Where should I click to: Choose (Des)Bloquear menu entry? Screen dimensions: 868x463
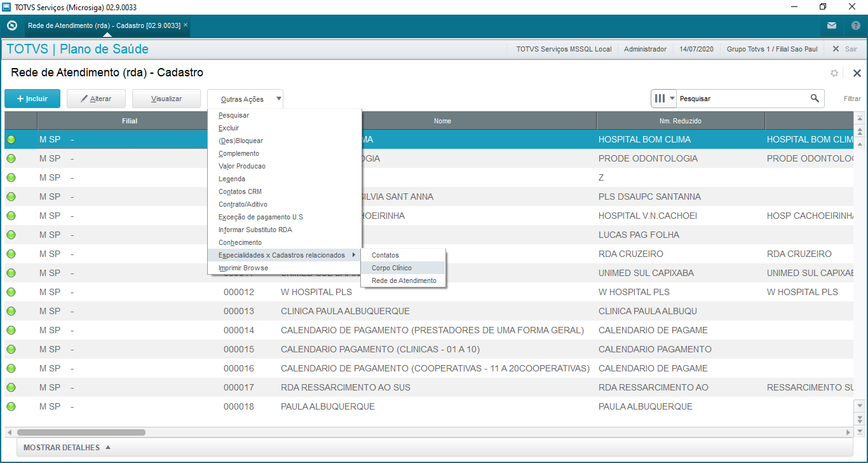285,141
